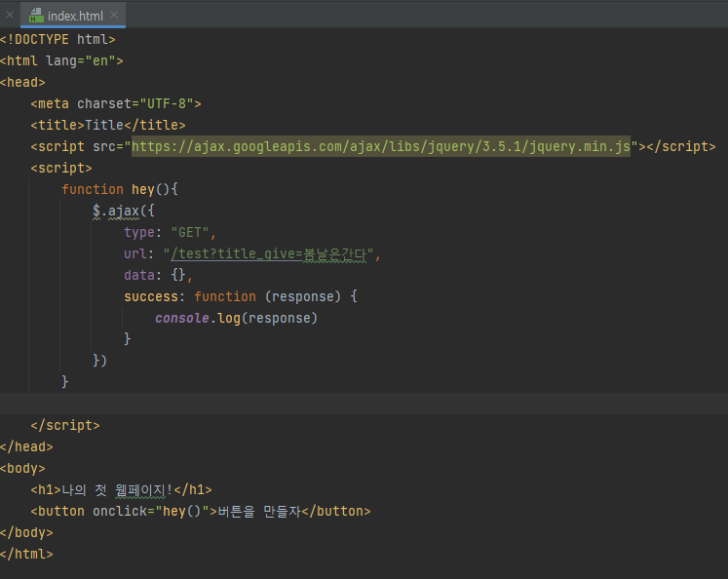
Task: Click the opening <body> tag
Action: (x=22, y=468)
